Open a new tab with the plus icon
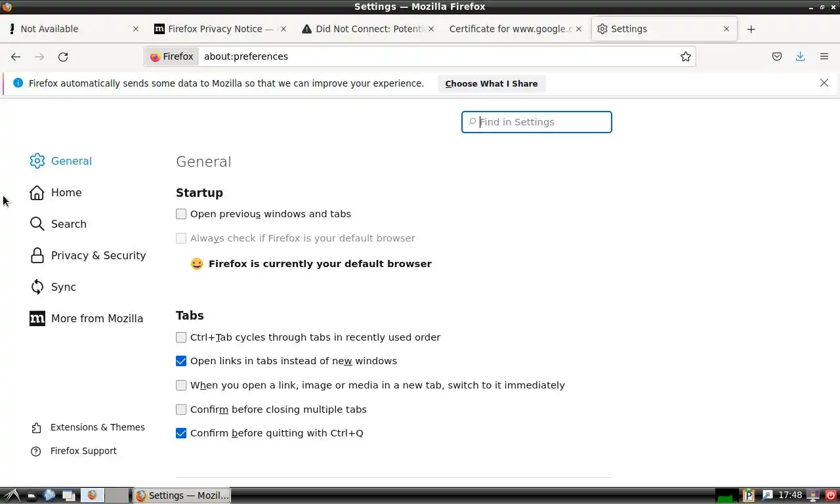Viewport: 840px width, 504px height. [x=751, y=29]
